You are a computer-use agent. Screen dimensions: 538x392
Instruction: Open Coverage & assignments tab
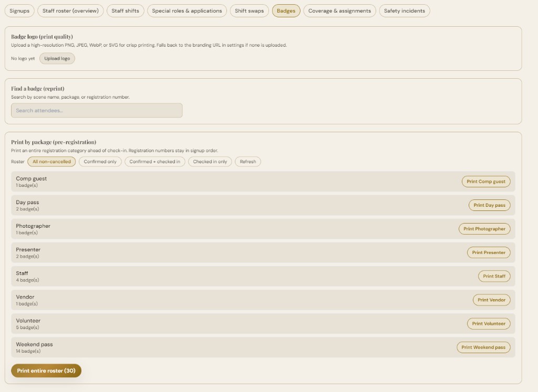click(340, 10)
